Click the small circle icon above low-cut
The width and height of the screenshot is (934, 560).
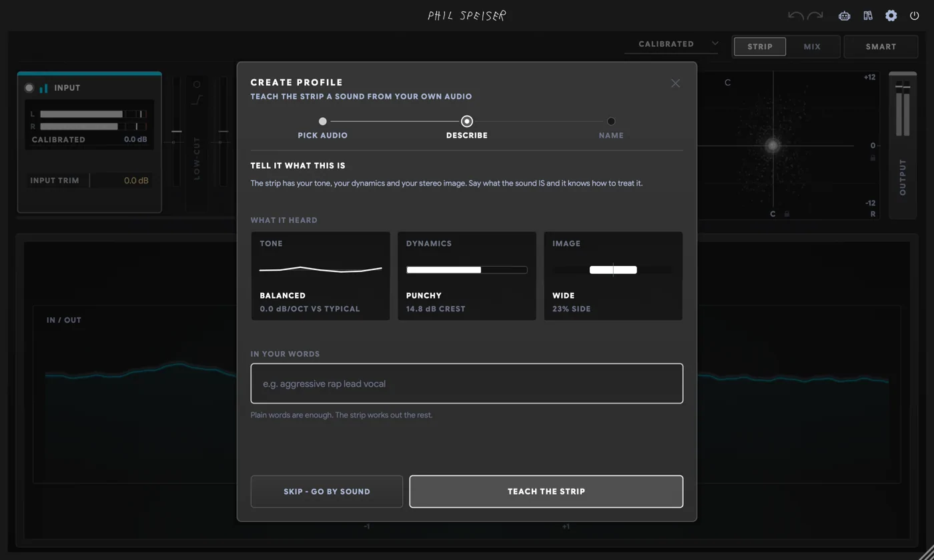(197, 85)
